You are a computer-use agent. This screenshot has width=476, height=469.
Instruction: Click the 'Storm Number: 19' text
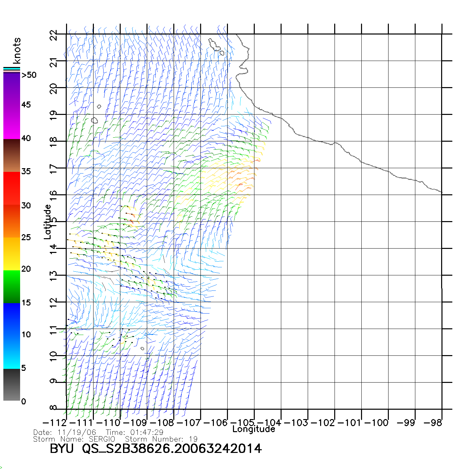(161, 439)
